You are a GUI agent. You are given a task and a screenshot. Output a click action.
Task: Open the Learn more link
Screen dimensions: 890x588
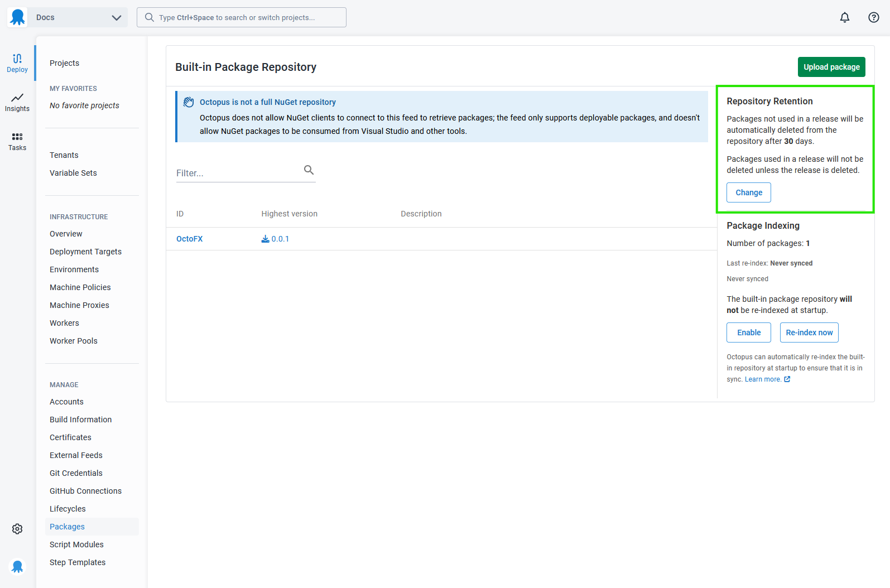pyautogui.click(x=763, y=379)
